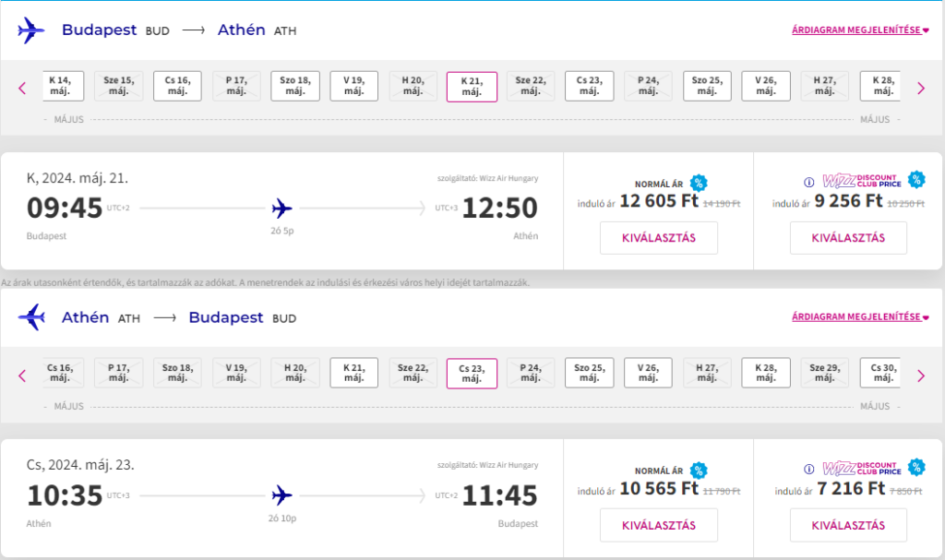This screenshot has width=945, height=560.
Task: Select return date Szo 25, máj.
Action: click(x=590, y=373)
